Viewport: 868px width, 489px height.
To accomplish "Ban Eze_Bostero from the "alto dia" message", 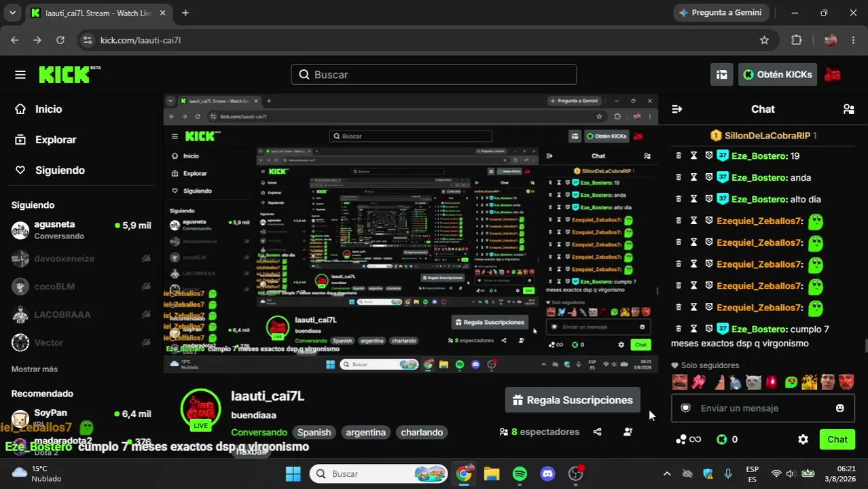I will tap(708, 199).
